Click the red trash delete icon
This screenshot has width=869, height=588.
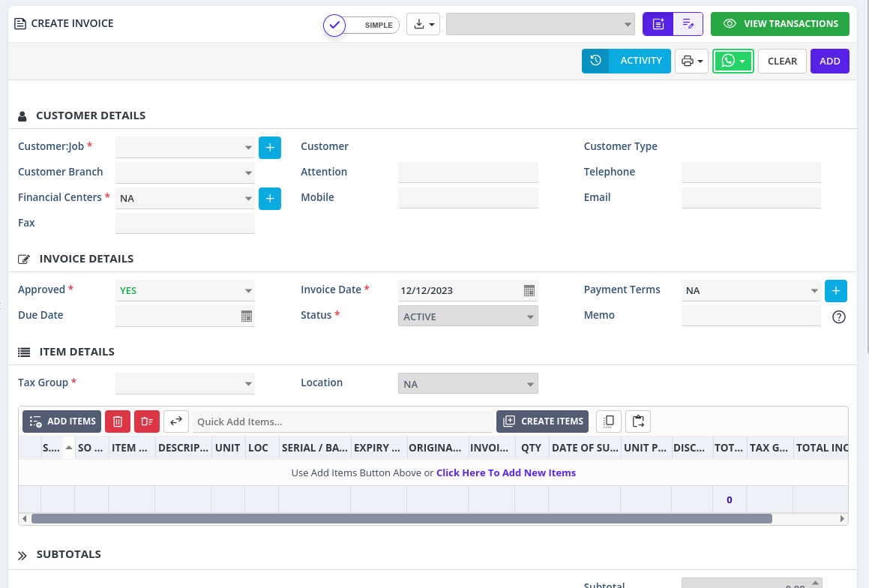point(118,421)
